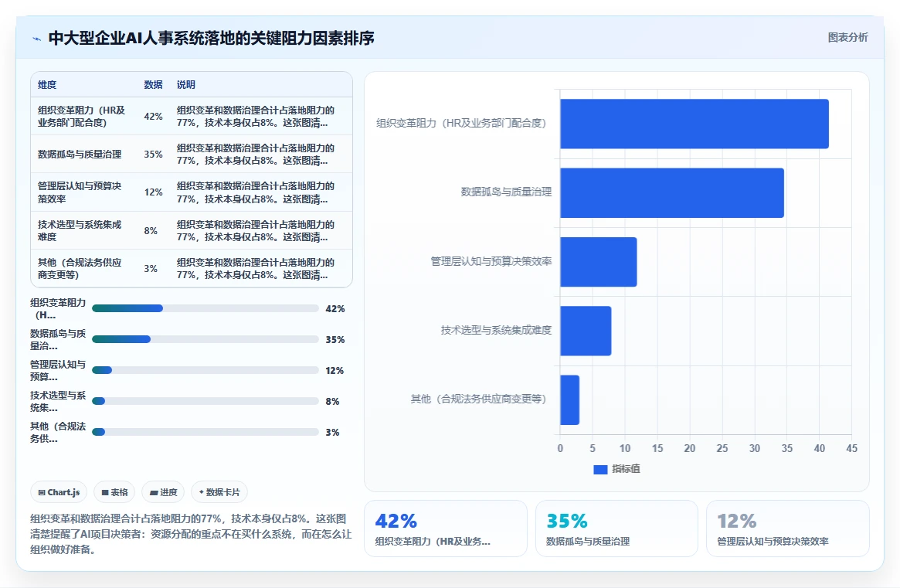Click the 技术选型与系统集 progress bar at 8%

click(205, 401)
